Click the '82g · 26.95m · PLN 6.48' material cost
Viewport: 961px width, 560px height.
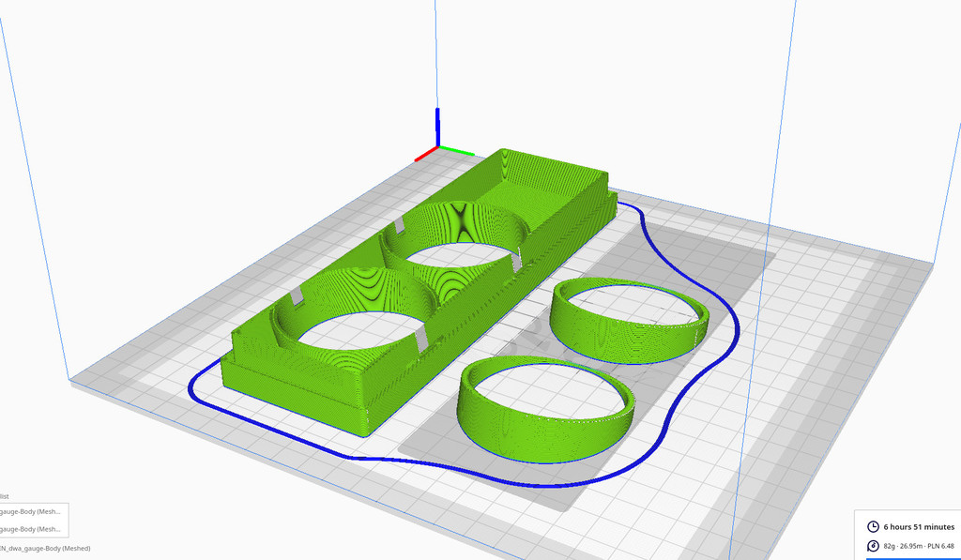click(919, 546)
